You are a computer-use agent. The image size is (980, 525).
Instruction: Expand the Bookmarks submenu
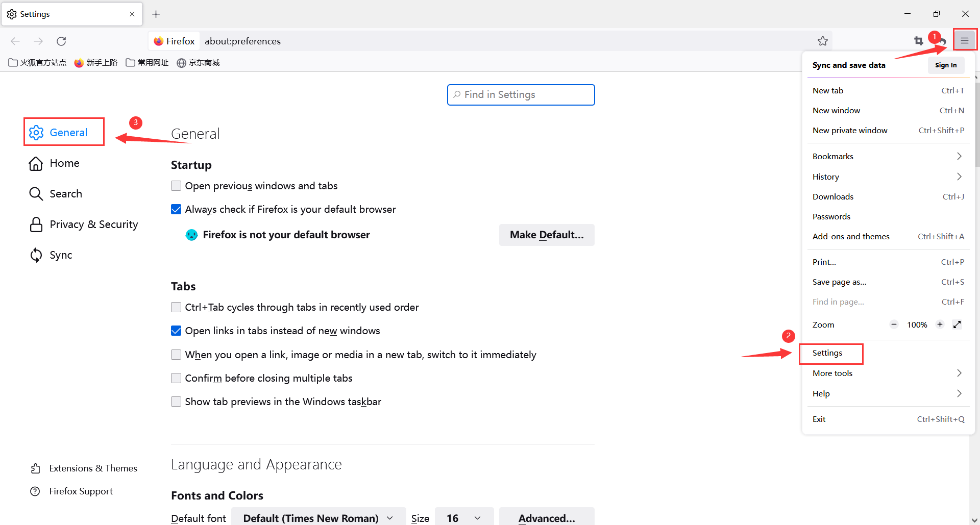point(887,156)
